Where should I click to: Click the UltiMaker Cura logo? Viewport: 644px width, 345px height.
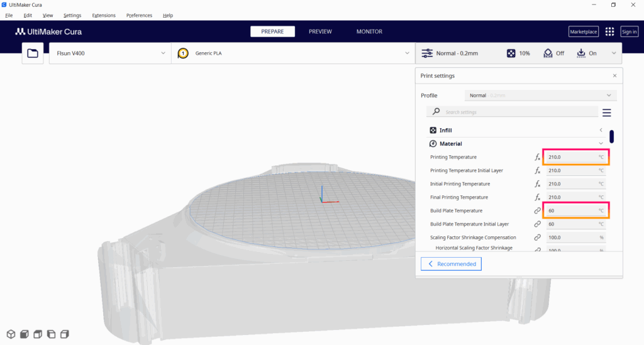[48, 31]
